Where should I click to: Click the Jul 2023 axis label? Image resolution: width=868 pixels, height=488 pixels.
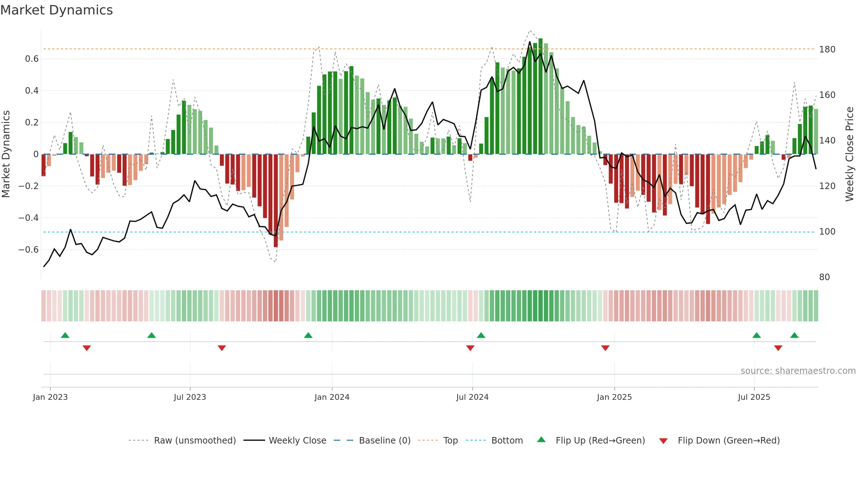tap(190, 397)
